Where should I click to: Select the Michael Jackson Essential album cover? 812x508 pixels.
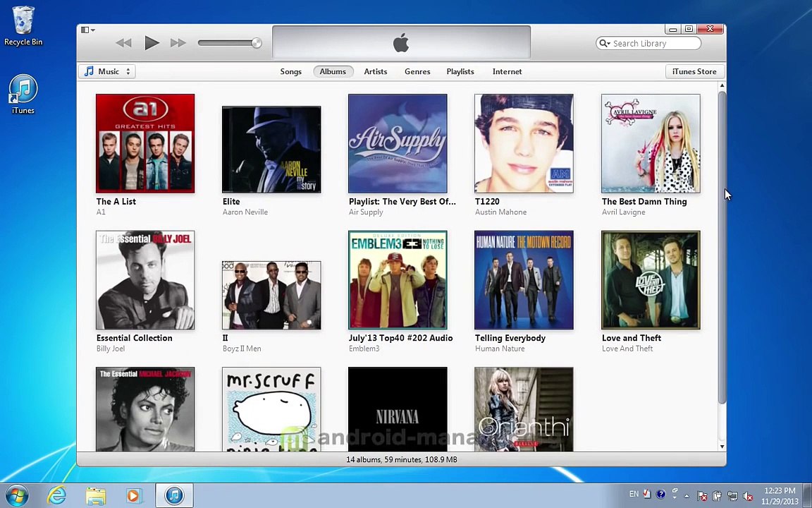145,409
